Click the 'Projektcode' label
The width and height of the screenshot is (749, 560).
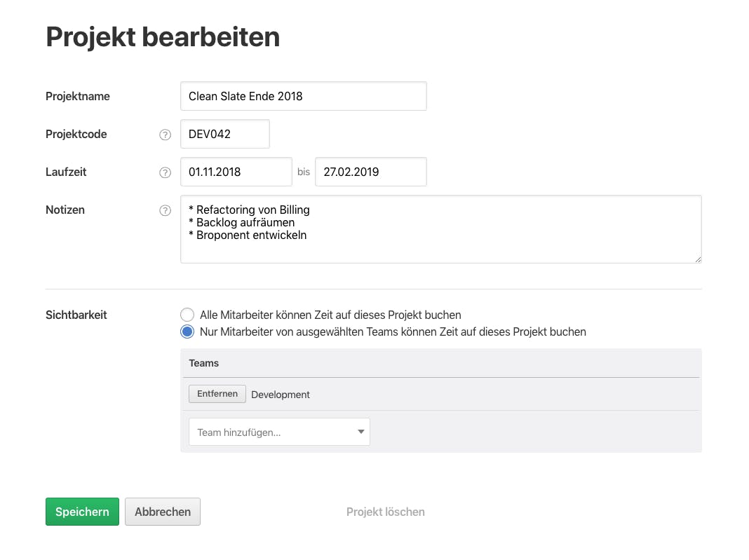[76, 134]
